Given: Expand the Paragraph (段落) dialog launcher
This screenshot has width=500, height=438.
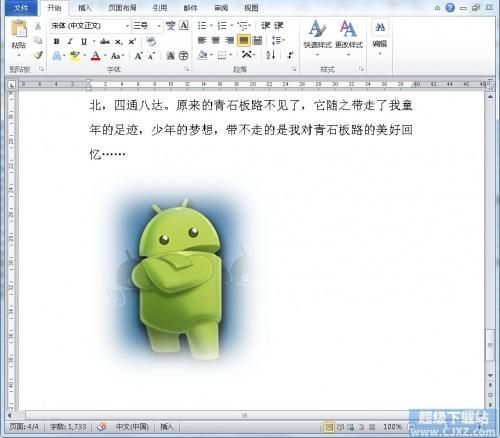Looking at the screenshot, I should click(x=294, y=69).
